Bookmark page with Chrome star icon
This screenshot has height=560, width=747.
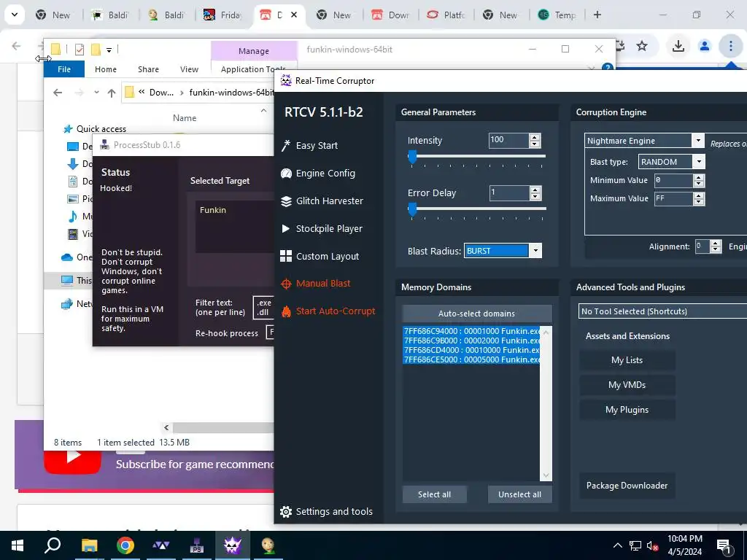coord(642,46)
